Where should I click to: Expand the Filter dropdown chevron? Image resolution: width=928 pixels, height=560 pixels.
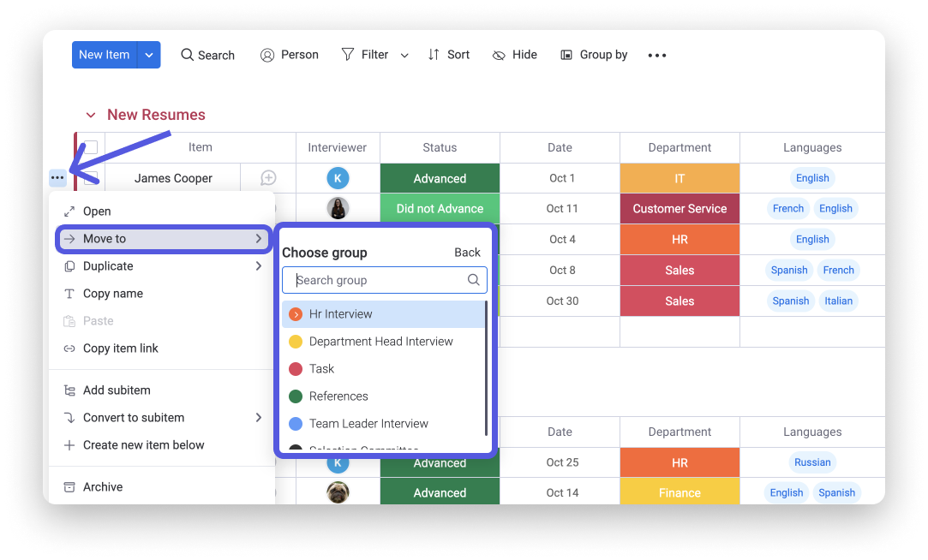point(404,56)
